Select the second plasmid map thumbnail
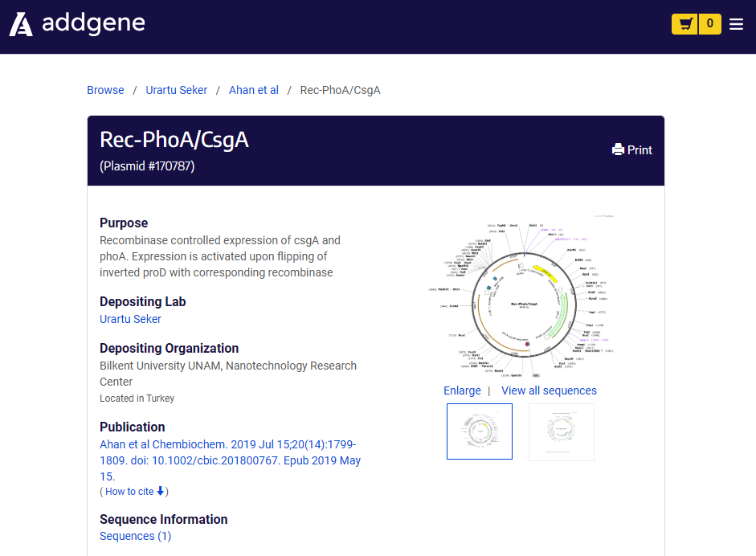 pos(562,431)
